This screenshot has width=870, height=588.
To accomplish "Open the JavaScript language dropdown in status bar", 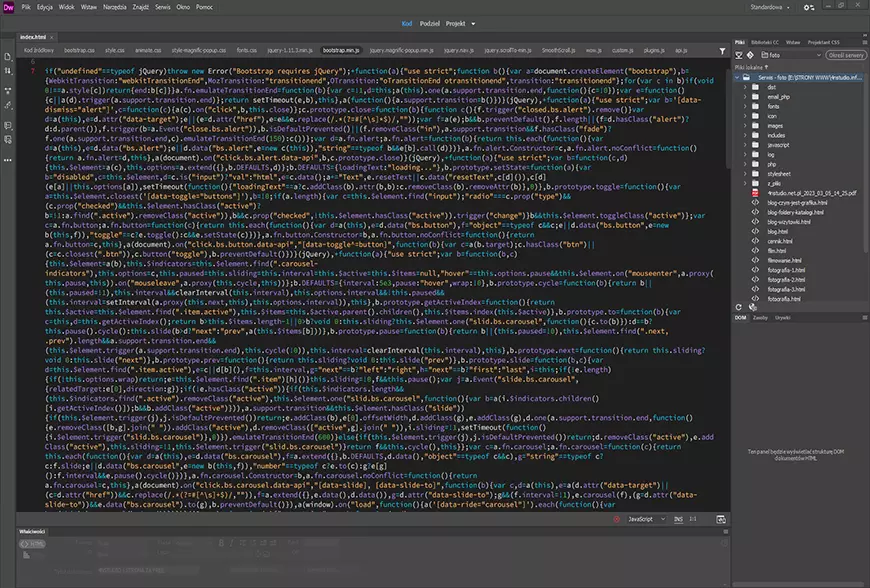I will coord(646,519).
